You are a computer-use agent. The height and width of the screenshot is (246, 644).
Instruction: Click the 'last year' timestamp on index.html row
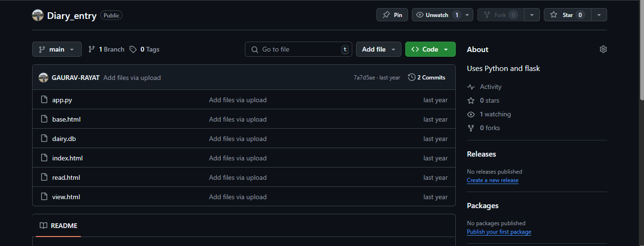435,158
